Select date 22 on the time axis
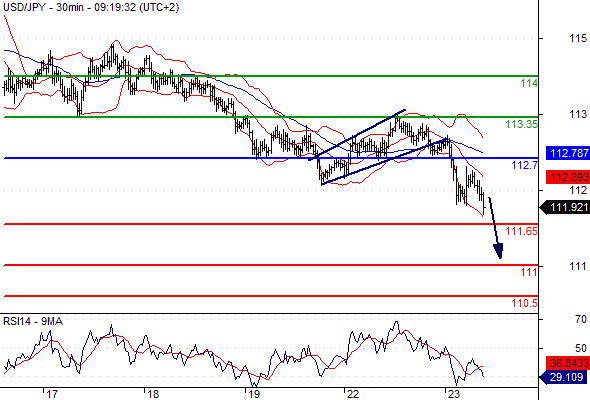Screen dimensions: 590x400 (x=353, y=394)
